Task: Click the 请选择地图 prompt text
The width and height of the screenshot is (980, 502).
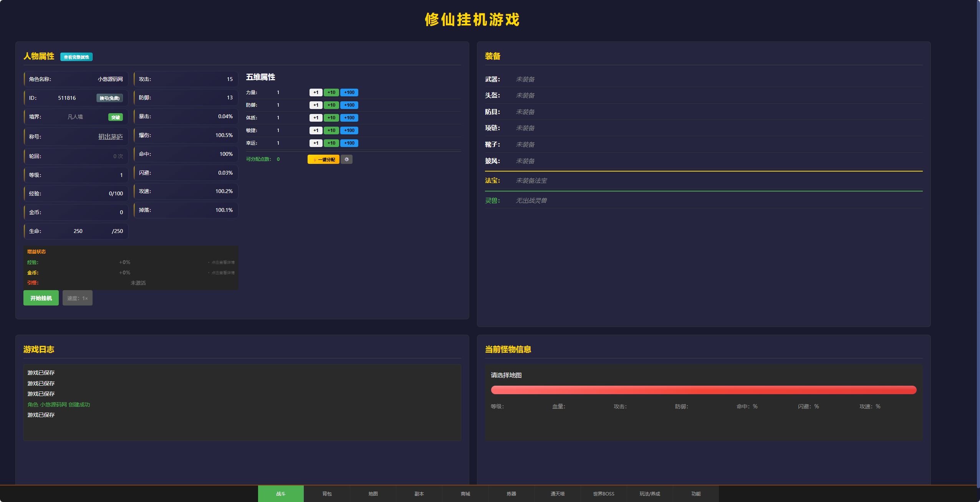Action: (506, 375)
